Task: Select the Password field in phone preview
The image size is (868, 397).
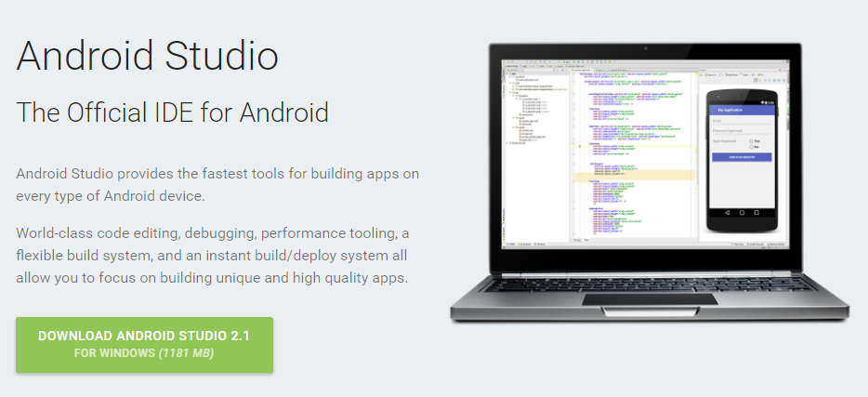Action: 742,131
